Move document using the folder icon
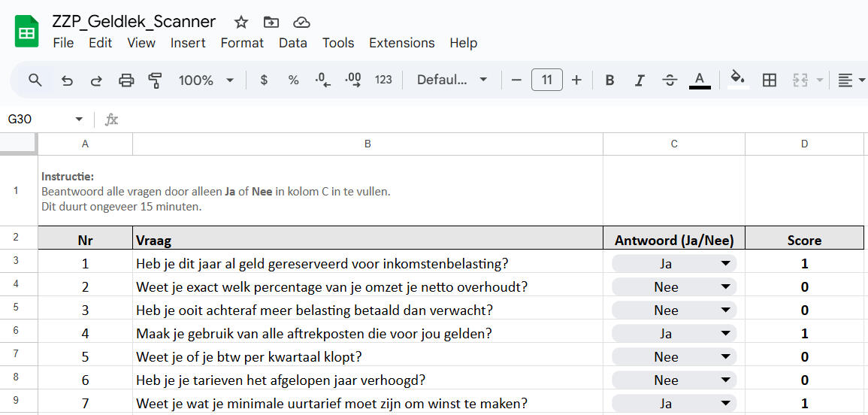 click(271, 22)
